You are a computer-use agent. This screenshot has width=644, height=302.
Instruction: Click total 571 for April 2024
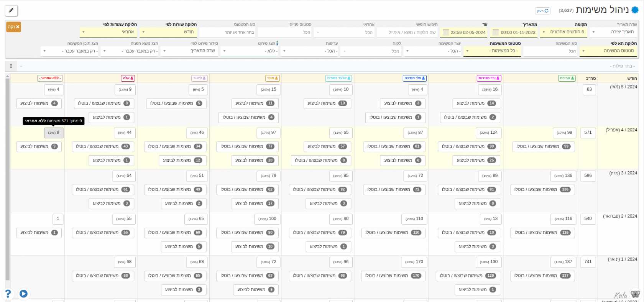click(x=588, y=133)
